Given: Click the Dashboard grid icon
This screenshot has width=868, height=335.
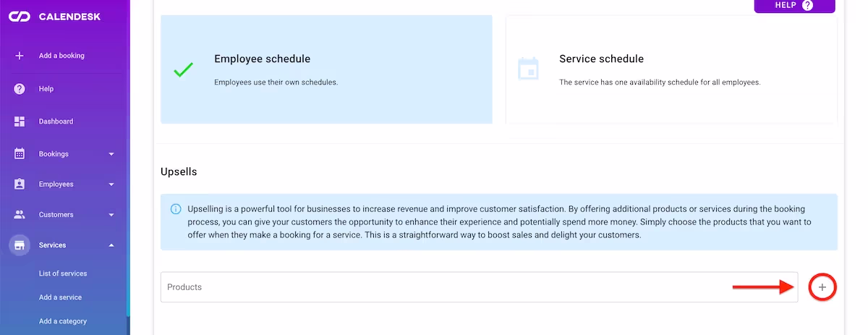Looking at the screenshot, I should [20, 122].
